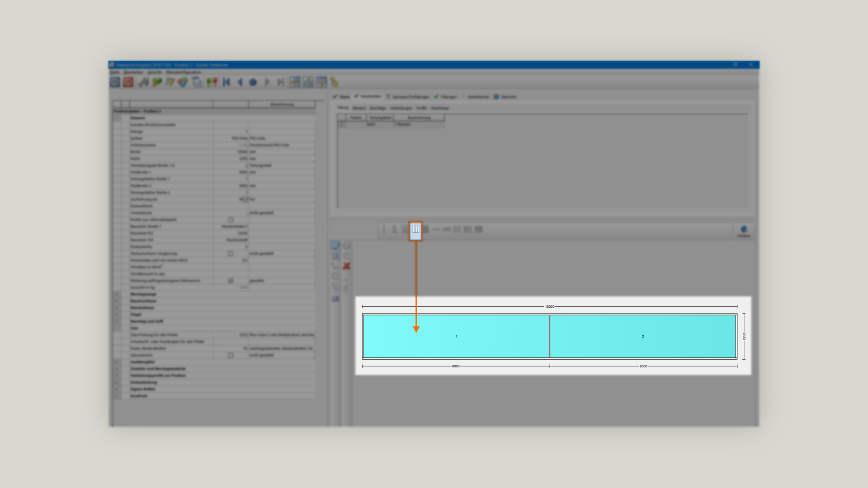Go to the previous position arrow

pos(240,82)
